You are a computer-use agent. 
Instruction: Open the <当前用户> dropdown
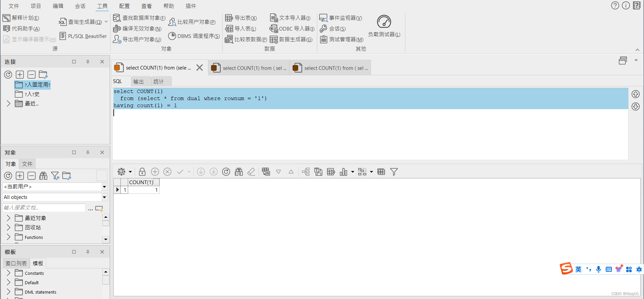104,187
